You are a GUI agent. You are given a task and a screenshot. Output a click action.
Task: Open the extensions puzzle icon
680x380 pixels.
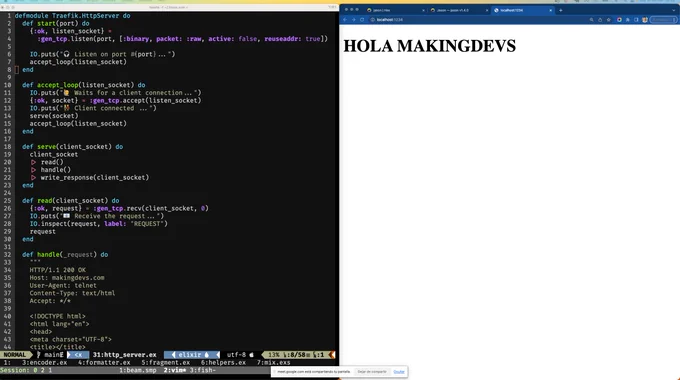coord(628,20)
